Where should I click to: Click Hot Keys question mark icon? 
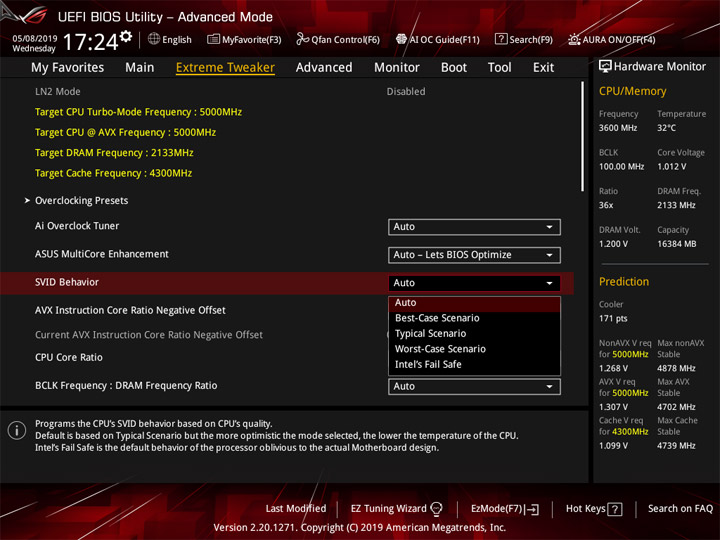tap(615, 509)
